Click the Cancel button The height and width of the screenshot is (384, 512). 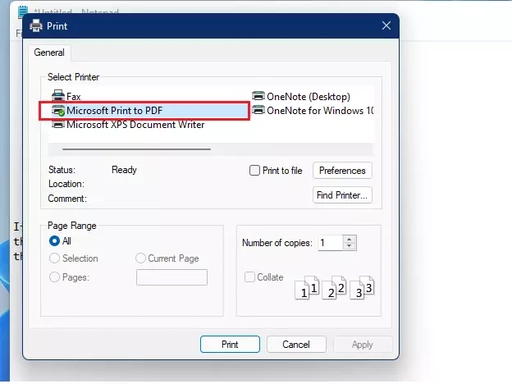[296, 344]
